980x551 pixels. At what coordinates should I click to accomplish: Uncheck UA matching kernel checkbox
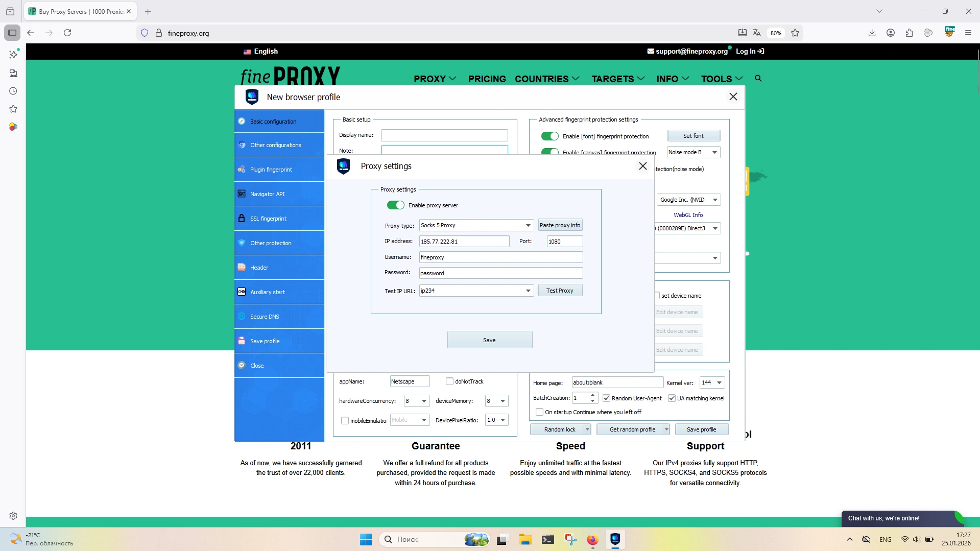[672, 398]
